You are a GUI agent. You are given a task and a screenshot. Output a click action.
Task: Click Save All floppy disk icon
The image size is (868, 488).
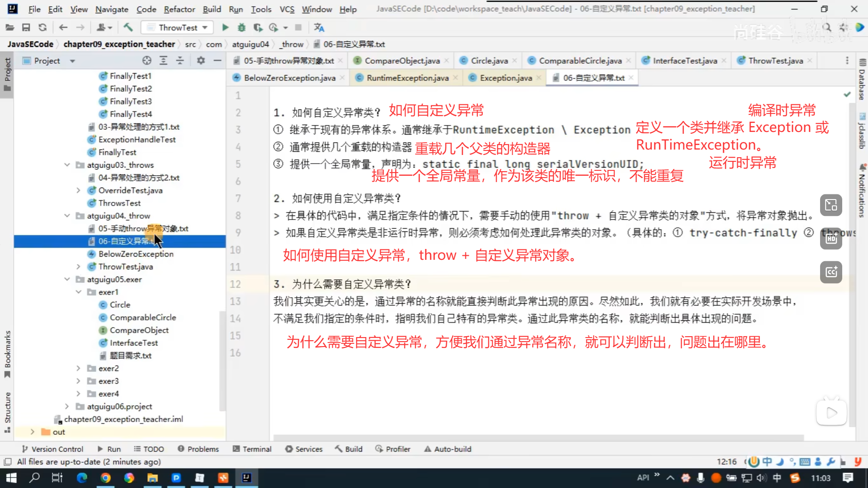(26, 28)
